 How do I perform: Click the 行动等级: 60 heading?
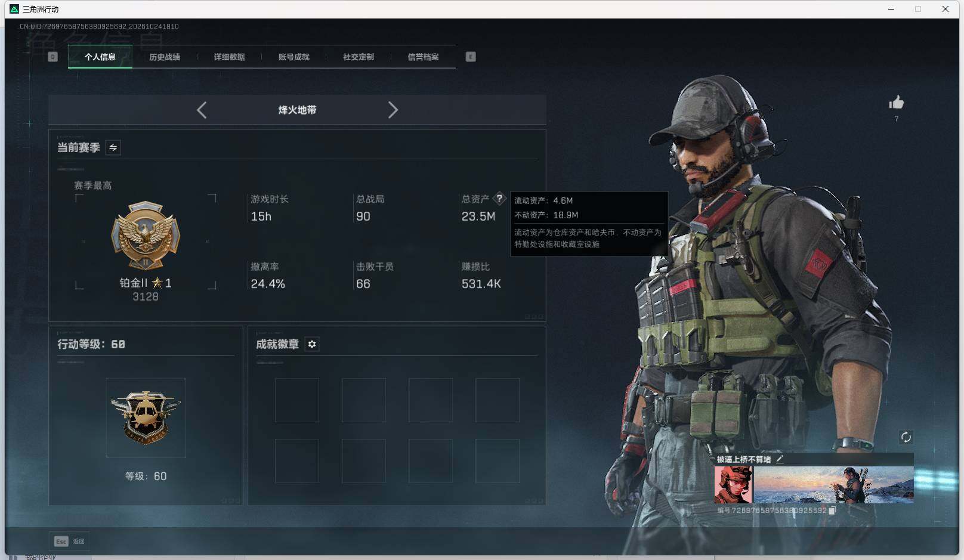[x=91, y=344]
